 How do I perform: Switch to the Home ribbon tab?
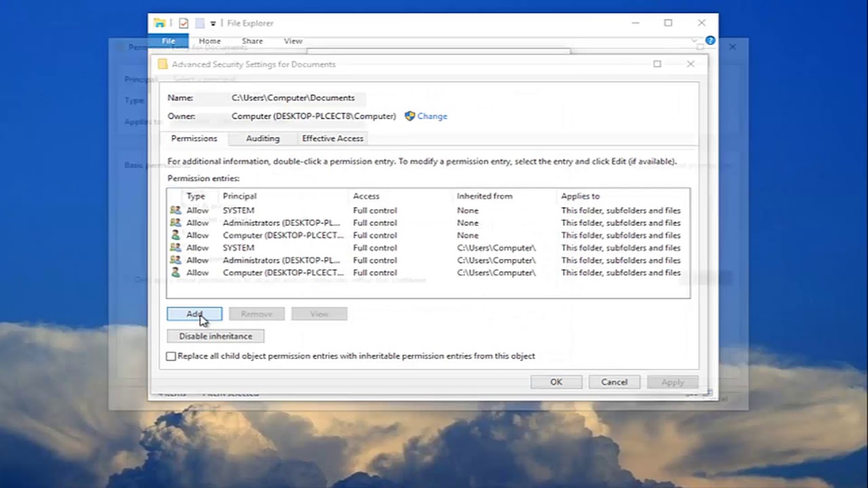pyautogui.click(x=210, y=41)
